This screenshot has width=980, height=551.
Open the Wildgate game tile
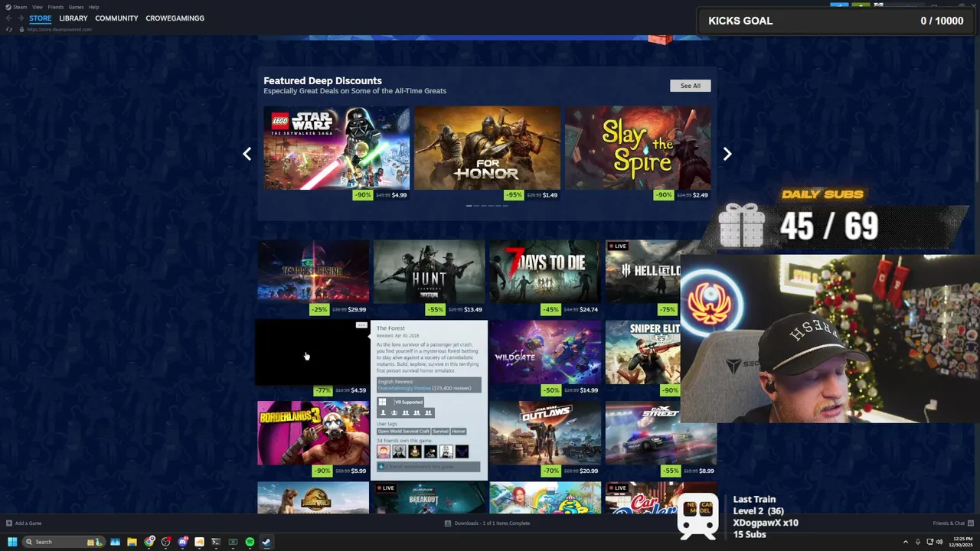coord(545,352)
